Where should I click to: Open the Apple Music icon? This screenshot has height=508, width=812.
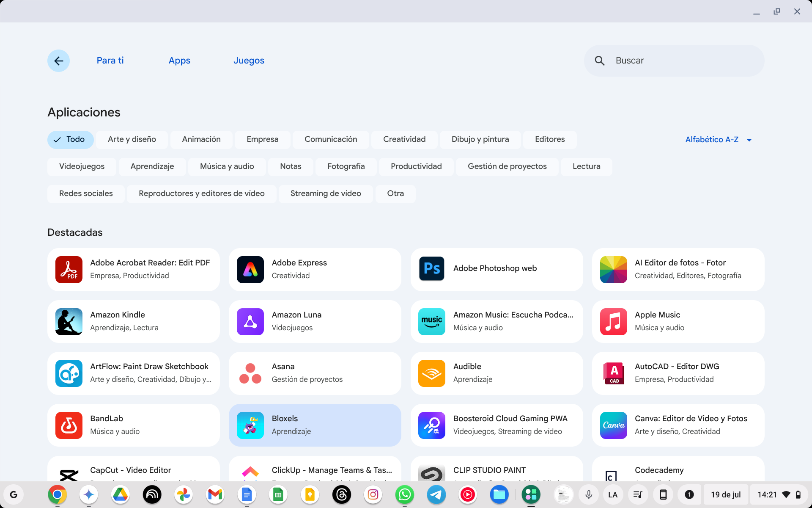coord(613,322)
